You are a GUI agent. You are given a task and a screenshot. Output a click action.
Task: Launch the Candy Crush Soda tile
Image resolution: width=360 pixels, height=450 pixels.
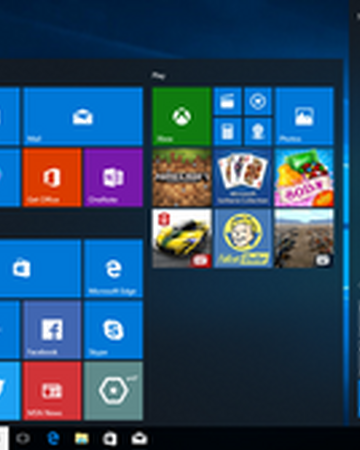pos(304,177)
